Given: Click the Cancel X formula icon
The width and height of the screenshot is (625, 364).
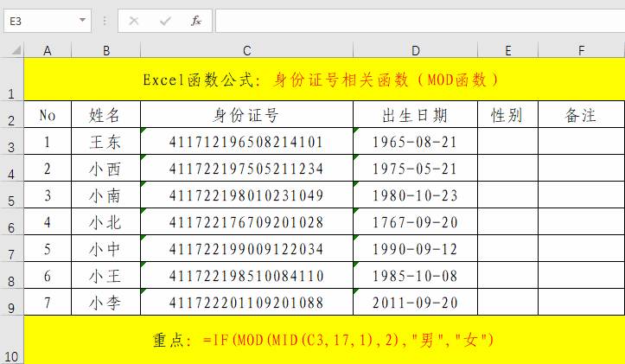Looking at the screenshot, I should [x=134, y=21].
